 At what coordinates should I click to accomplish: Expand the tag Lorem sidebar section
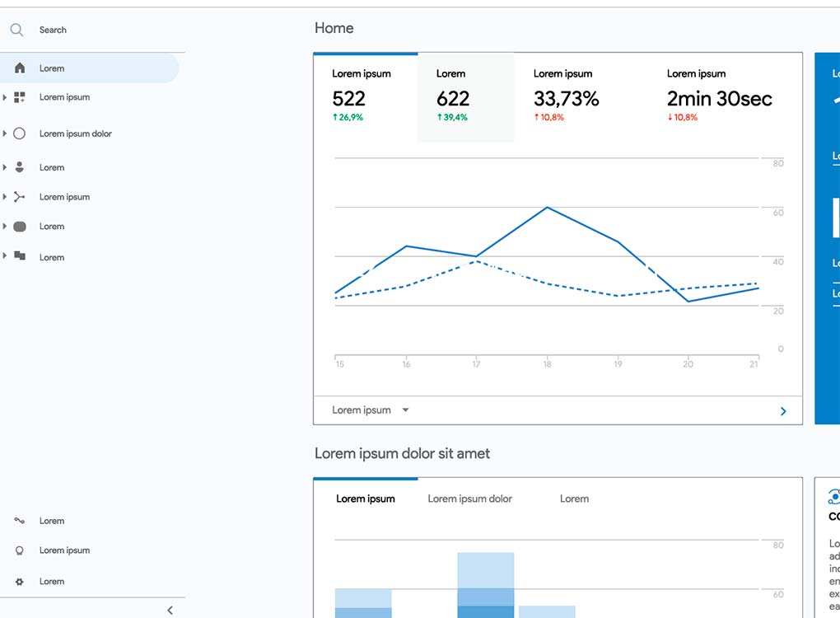[x=5, y=227]
